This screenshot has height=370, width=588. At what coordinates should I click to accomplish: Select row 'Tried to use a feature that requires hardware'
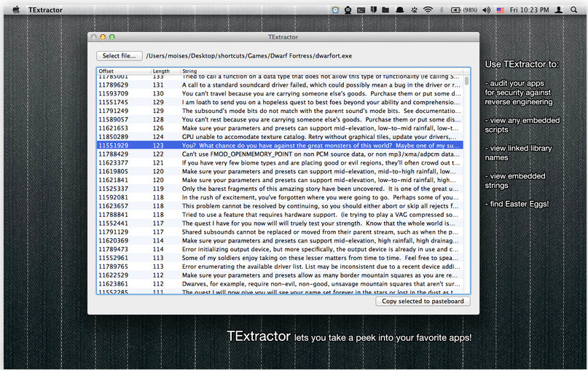[x=280, y=214]
